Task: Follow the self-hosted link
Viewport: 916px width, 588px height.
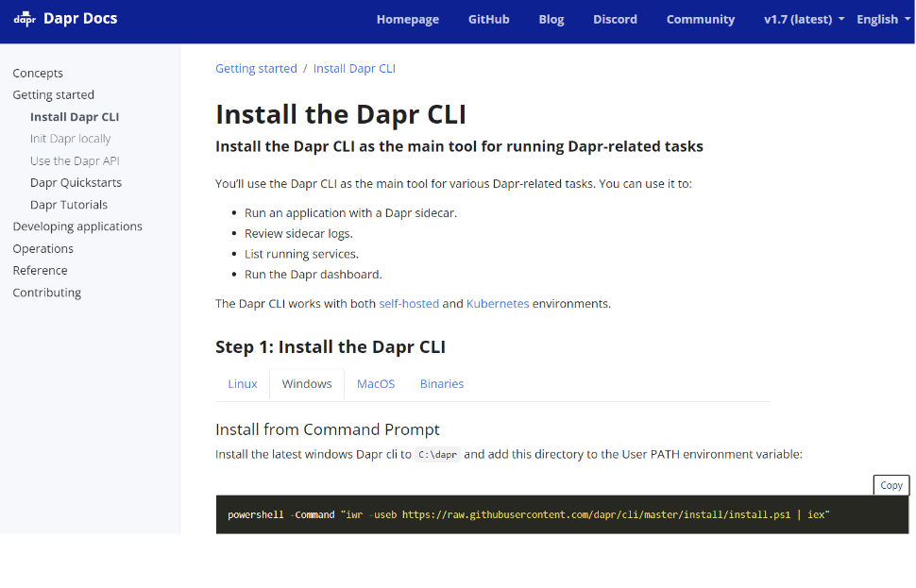Action: 409,304
